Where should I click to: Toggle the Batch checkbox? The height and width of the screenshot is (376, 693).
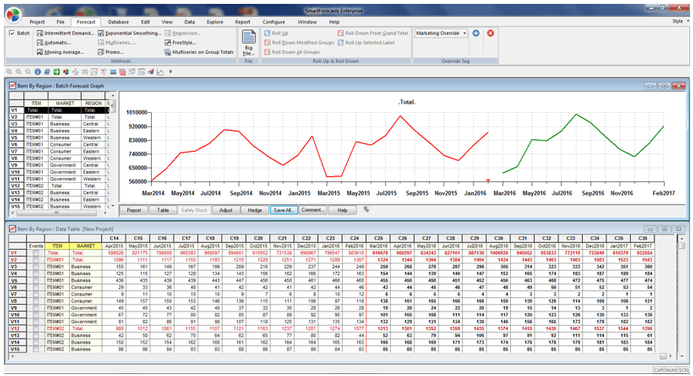coord(12,33)
